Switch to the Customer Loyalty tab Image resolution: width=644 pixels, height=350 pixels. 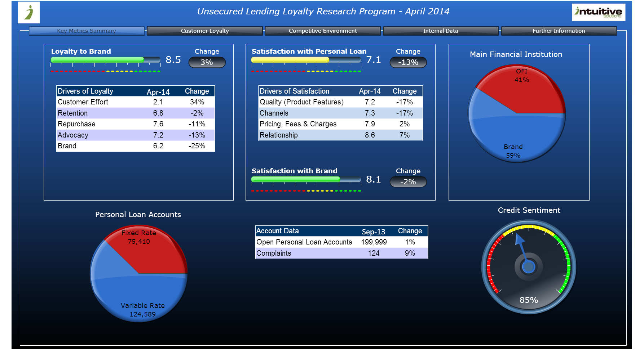(x=204, y=31)
